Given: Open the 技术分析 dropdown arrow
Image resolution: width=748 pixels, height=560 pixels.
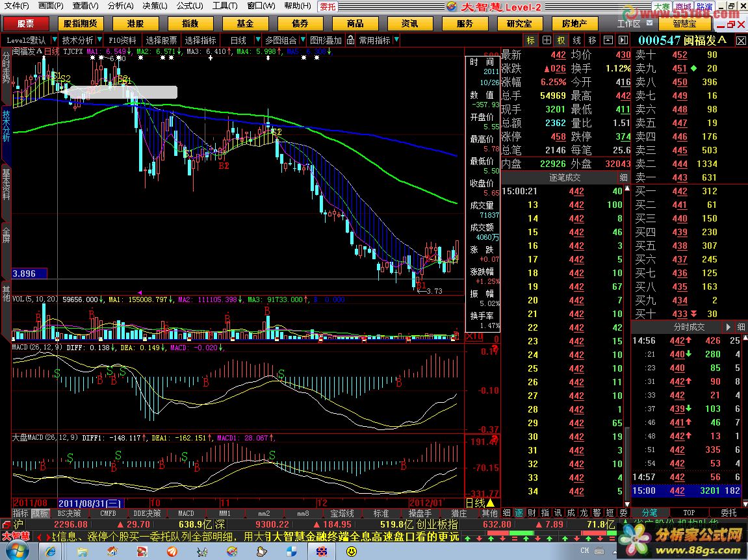Looking at the screenshot, I should (99, 40).
